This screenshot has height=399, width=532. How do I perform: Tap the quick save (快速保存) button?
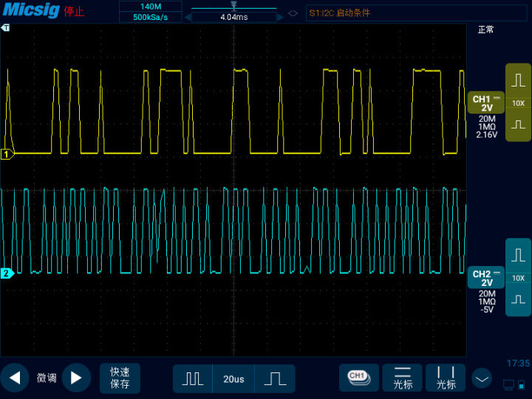tap(120, 378)
